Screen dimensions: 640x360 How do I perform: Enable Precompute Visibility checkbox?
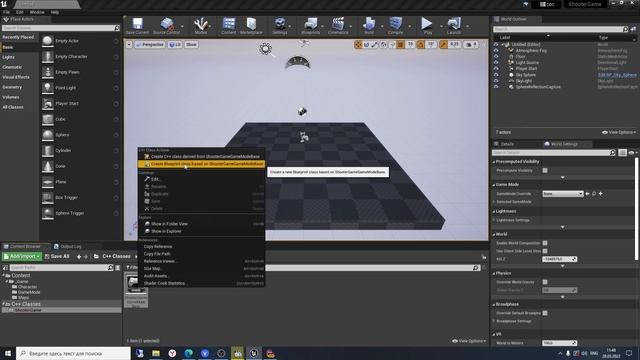[545, 171]
